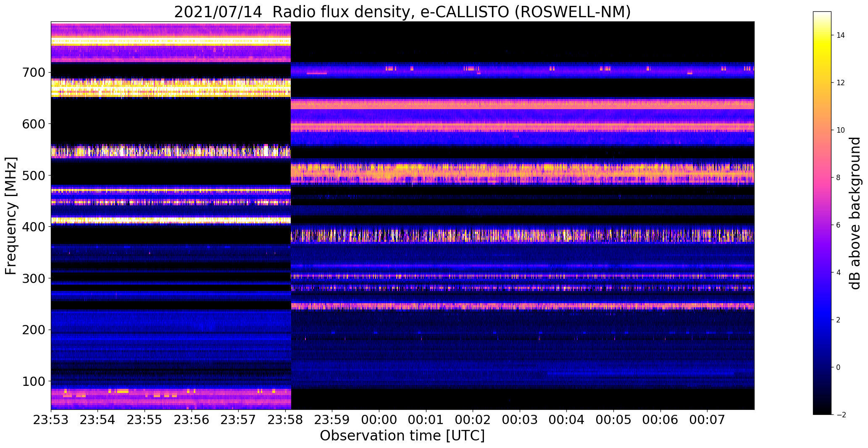
Task: Click the 00:06 time tick label
Action: click(x=661, y=419)
